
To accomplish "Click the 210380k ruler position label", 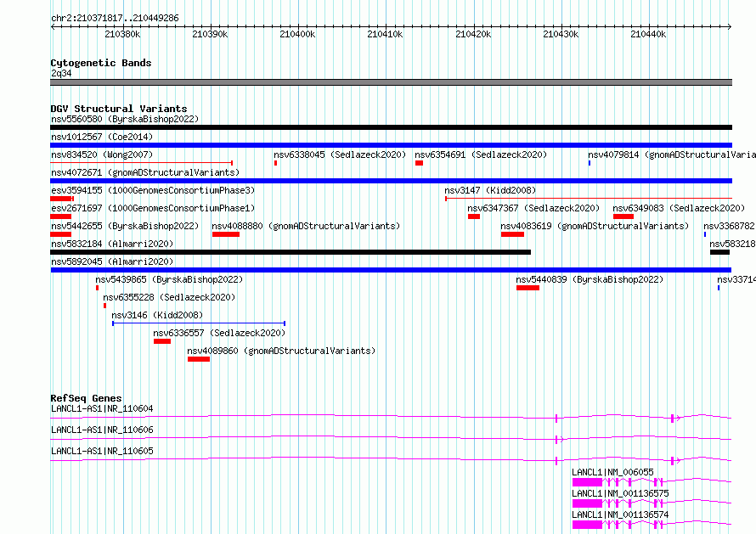I will click(122, 34).
